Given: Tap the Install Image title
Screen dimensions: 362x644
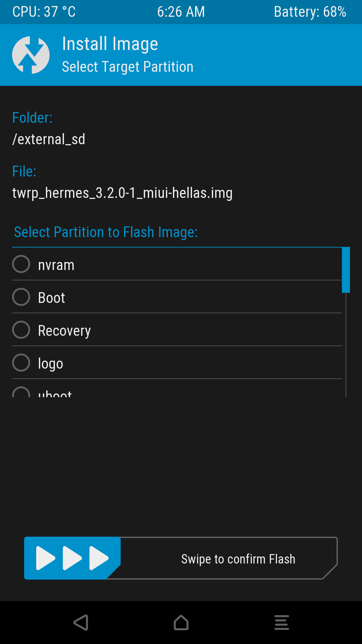Looking at the screenshot, I should [110, 44].
